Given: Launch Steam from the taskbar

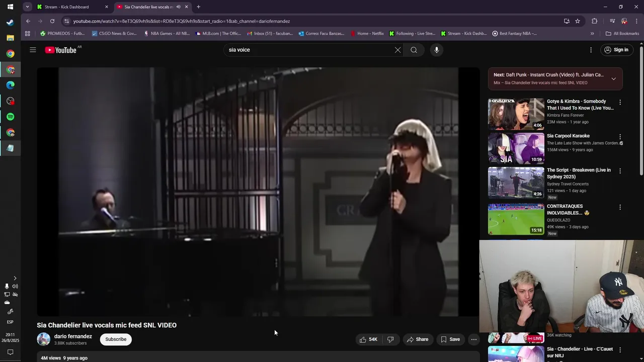Looking at the screenshot, I should point(10,23).
